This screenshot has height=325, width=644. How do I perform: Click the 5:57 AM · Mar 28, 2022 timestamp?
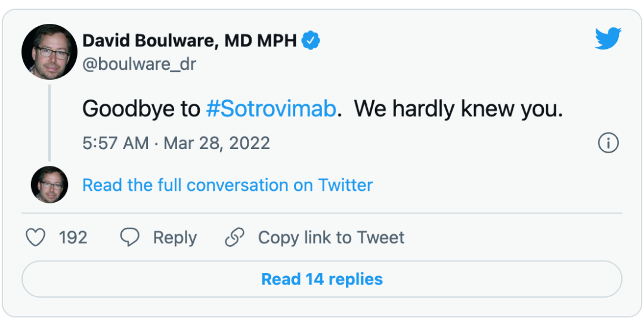[176, 143]
